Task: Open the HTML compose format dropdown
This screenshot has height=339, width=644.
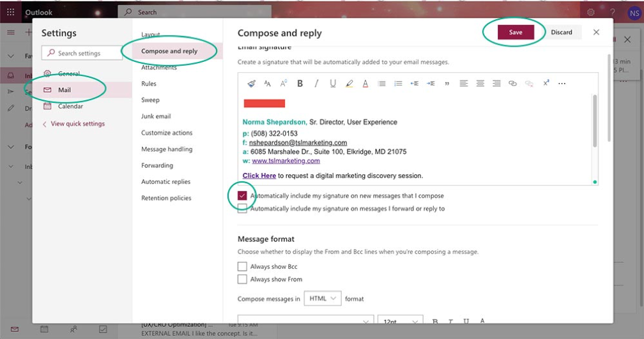Action: coord(323,298)
